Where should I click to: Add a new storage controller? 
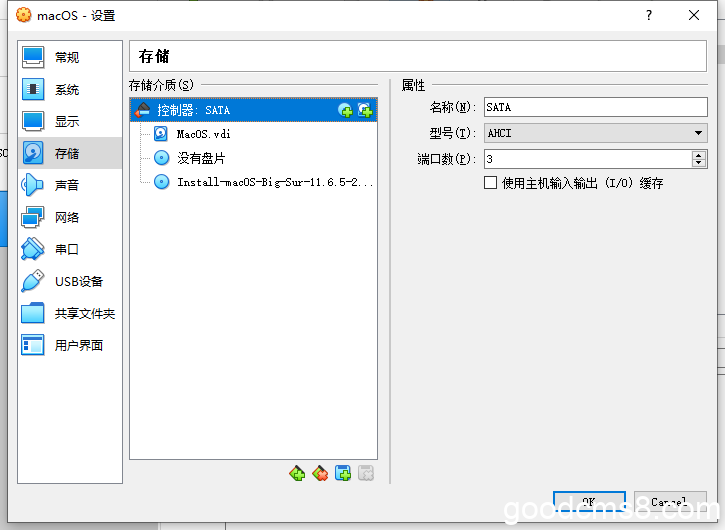(297, 474)
